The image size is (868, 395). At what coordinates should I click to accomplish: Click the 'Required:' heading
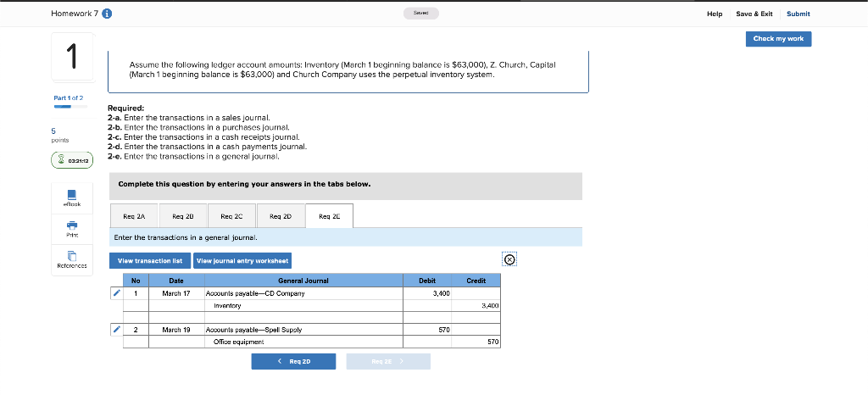pos(125,109)
